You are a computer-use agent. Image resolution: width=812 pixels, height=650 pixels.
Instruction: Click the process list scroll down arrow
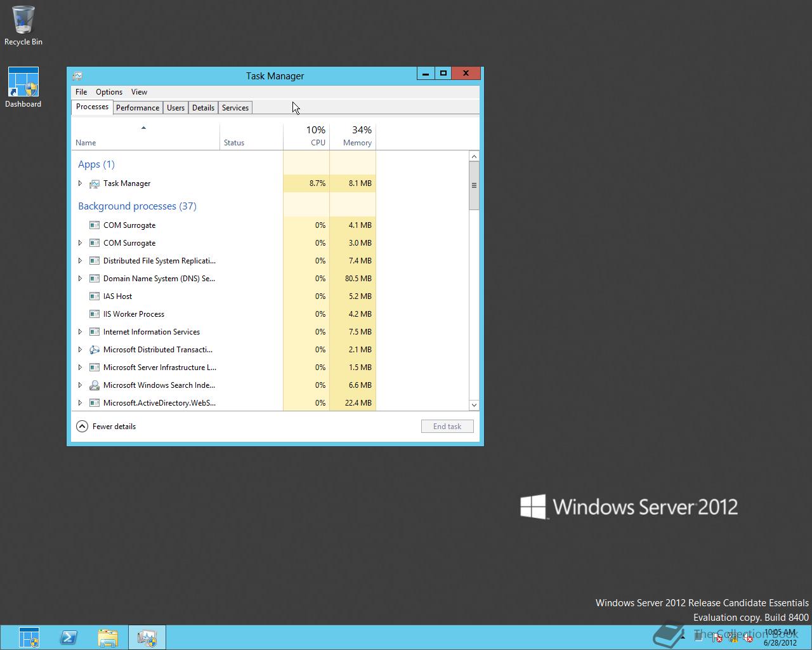pyautogui.click(x=474, y=405)
